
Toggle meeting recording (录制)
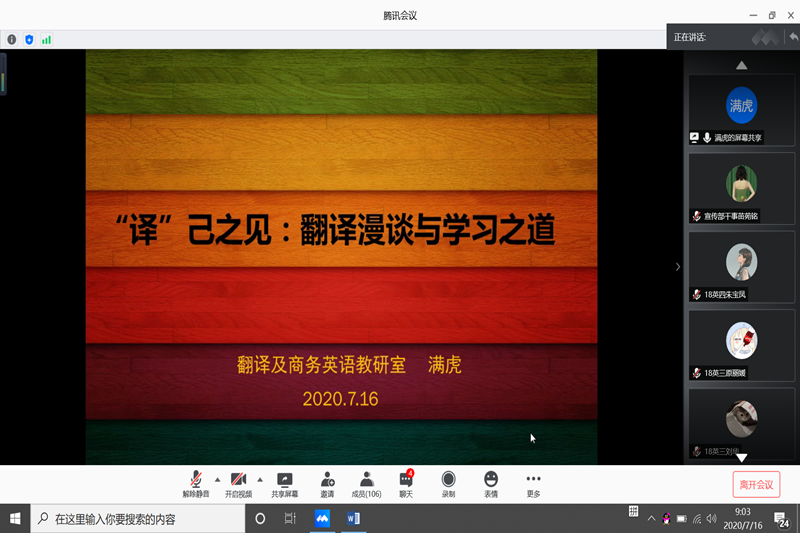448,484
